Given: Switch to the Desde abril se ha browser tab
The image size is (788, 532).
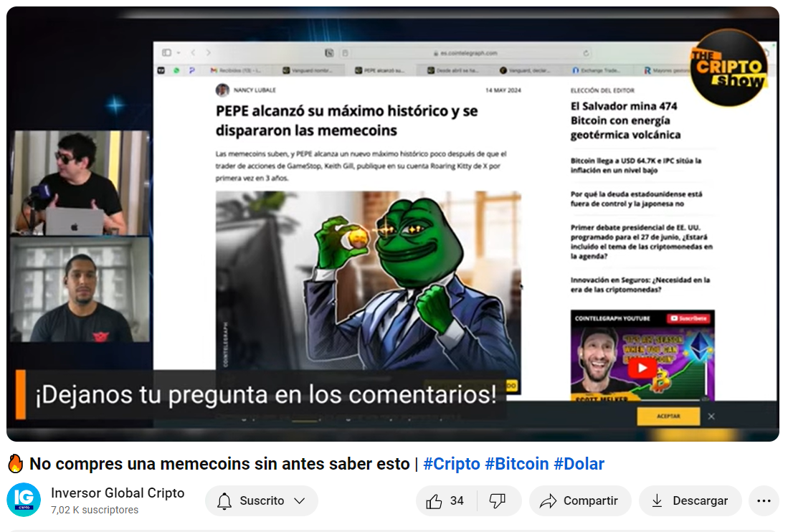Looking at the screenshot, I should 454,71.
